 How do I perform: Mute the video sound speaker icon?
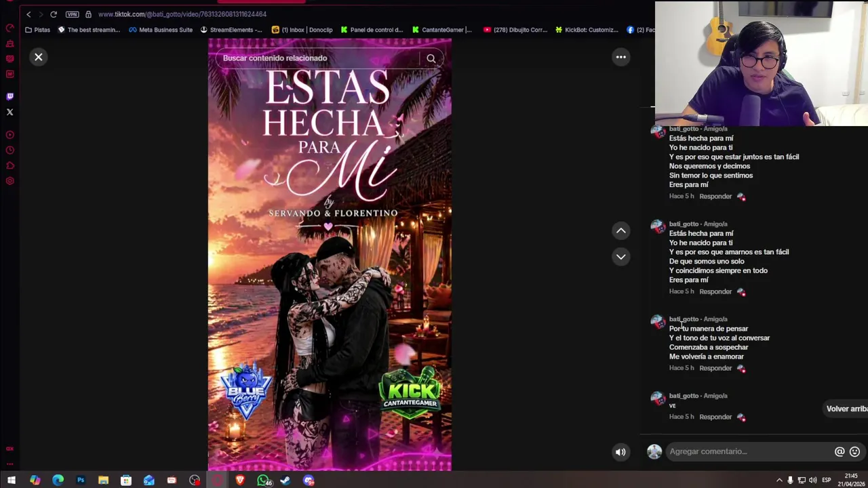point(620,452)
